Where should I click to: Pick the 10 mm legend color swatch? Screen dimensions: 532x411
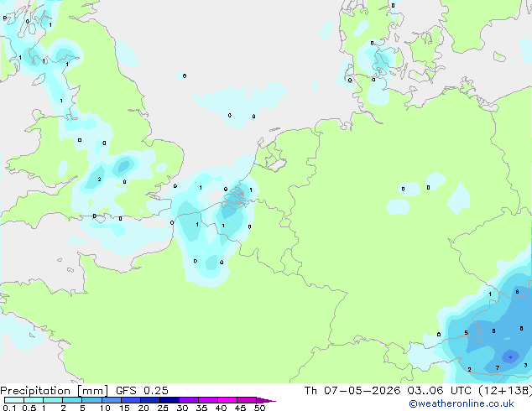coord(111,400)
